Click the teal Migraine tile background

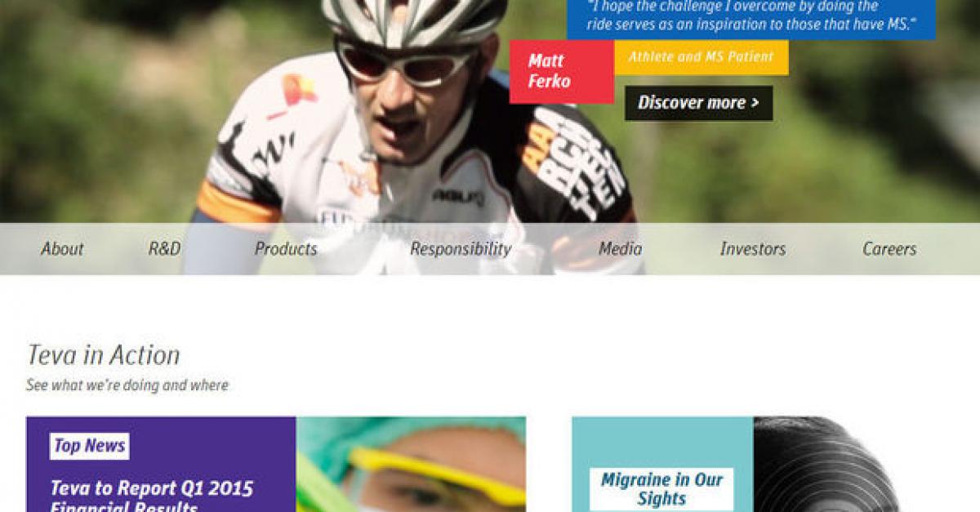coord(662,441)
